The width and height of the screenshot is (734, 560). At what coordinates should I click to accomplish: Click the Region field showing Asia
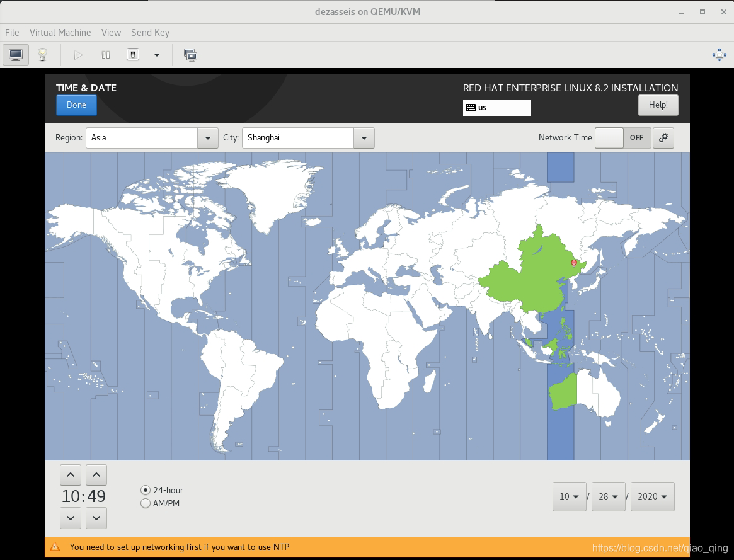pyautogui.click(x=142, y=138)
